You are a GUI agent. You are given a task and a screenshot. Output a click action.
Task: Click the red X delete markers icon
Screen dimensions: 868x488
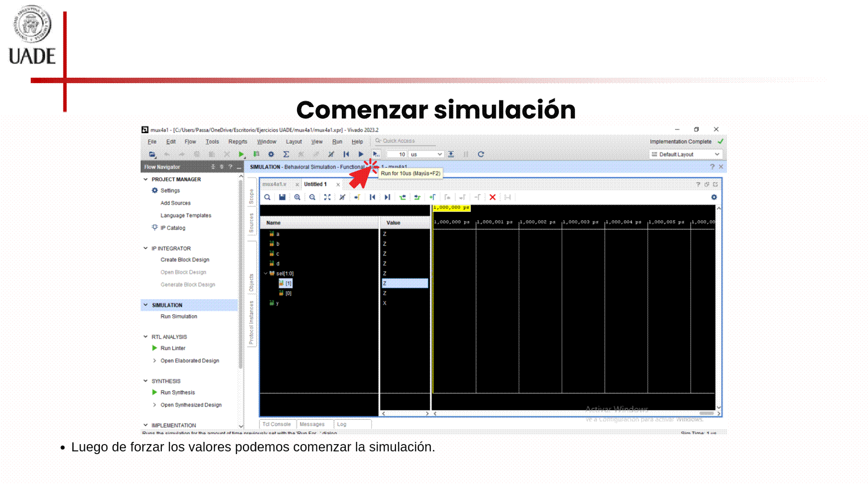[492, 197]
